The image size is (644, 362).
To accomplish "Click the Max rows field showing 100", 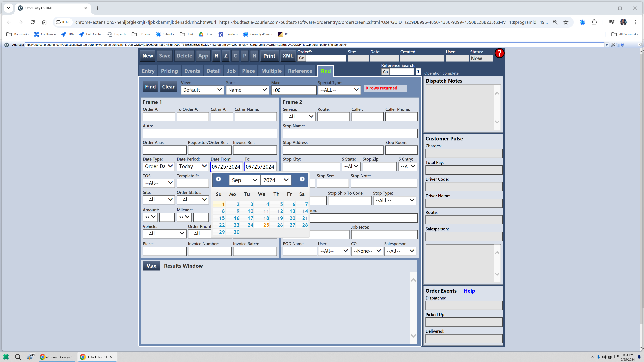I will pyautogui.click(x=294, y=90).
